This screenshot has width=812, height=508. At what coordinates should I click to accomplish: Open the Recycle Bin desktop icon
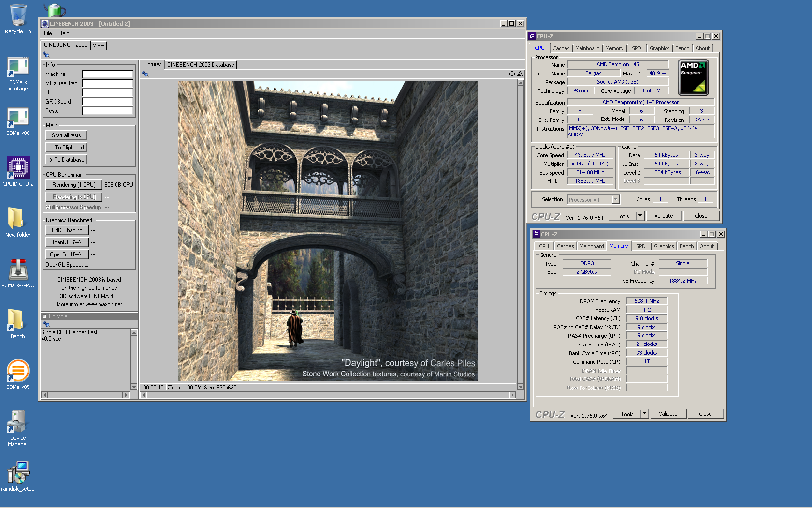coord(18,19)
